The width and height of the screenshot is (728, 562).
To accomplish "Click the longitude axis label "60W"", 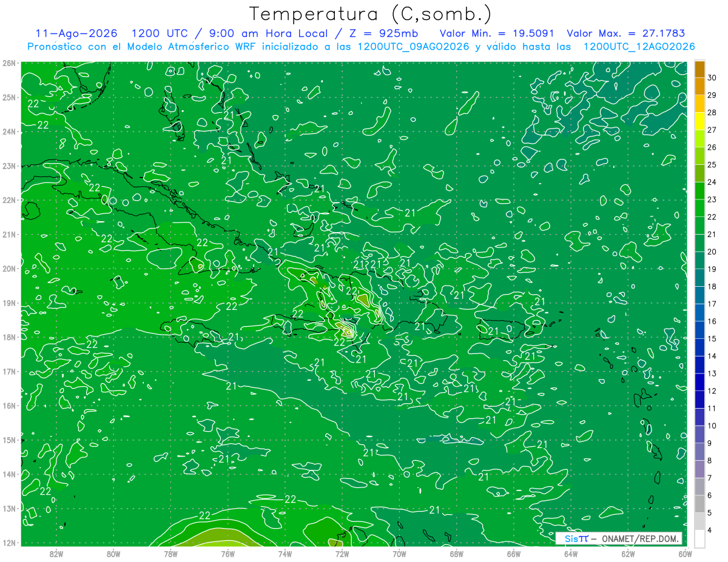I will point(684,554).
